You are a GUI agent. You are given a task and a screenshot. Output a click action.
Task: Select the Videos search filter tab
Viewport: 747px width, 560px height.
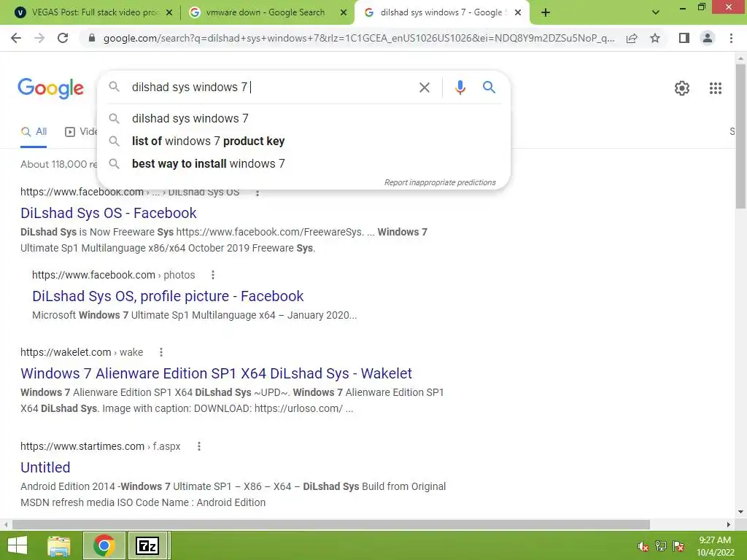tap(81, 132)
